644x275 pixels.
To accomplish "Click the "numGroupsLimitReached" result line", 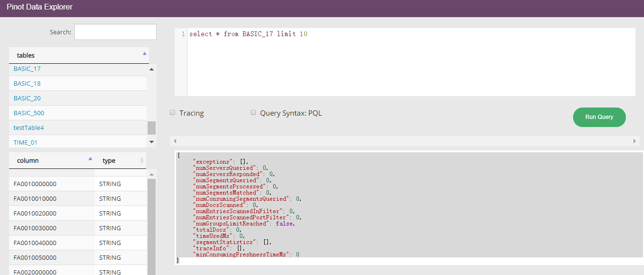I will tap(244, 224).
